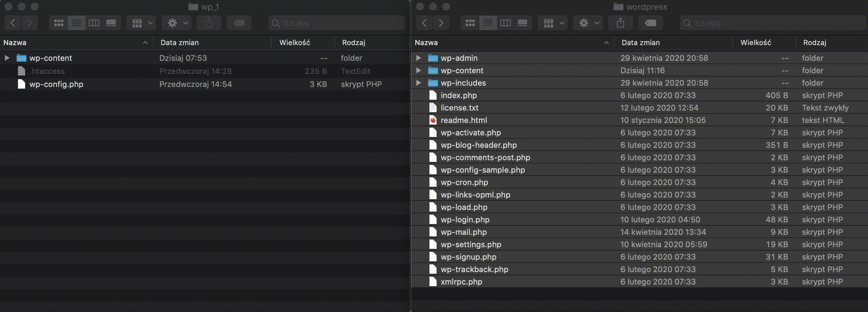This screenshot has width=868, height=312.
Task: Click wp-includes folder icon
Action: [433, 83]
